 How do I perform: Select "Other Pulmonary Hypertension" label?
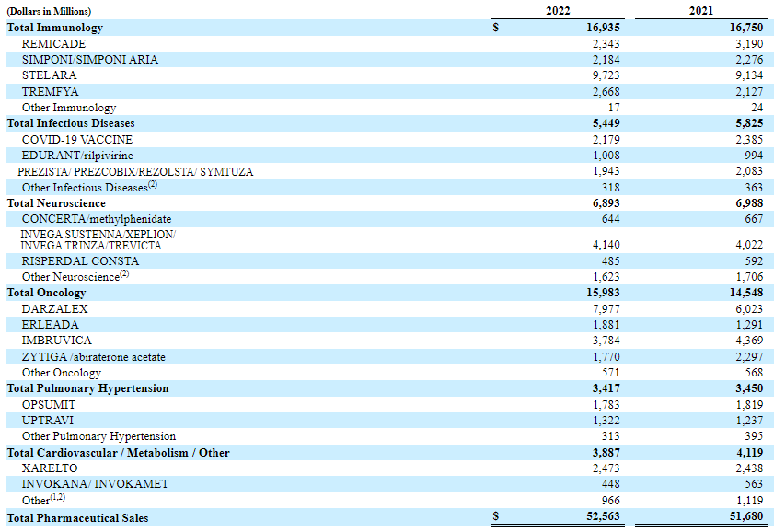[x=98, y=436]
